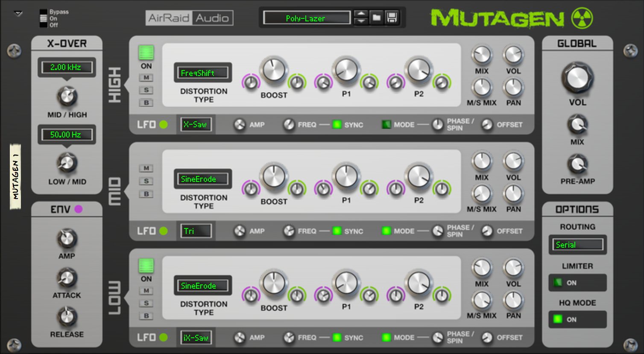
Task: Click the MID / HIGH crossover knob
Action: [67, 97]
